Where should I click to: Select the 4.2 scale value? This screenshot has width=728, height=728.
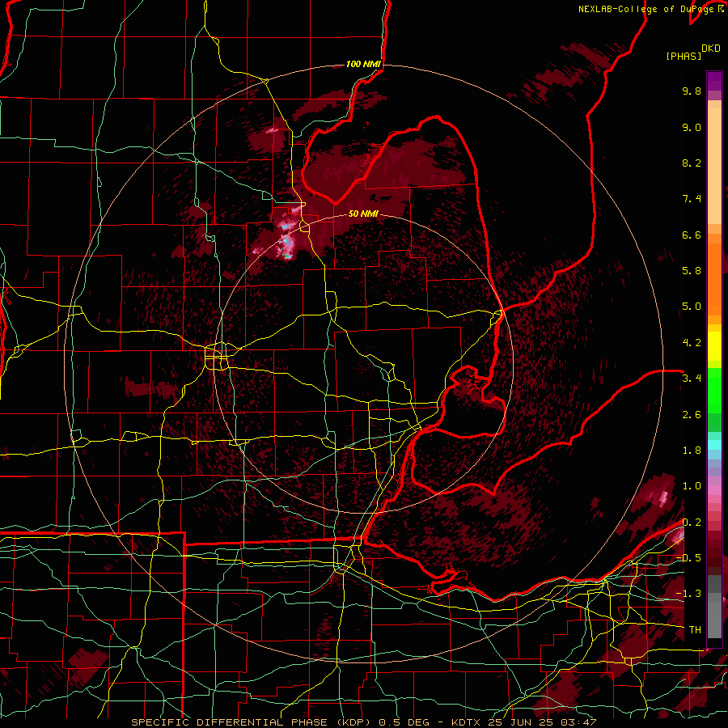692,343
